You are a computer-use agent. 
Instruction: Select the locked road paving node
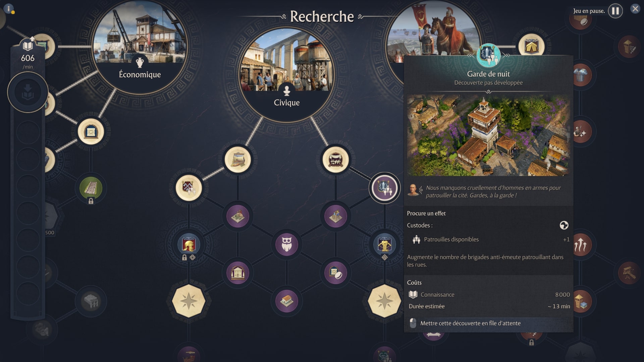(x=91, y=188)
